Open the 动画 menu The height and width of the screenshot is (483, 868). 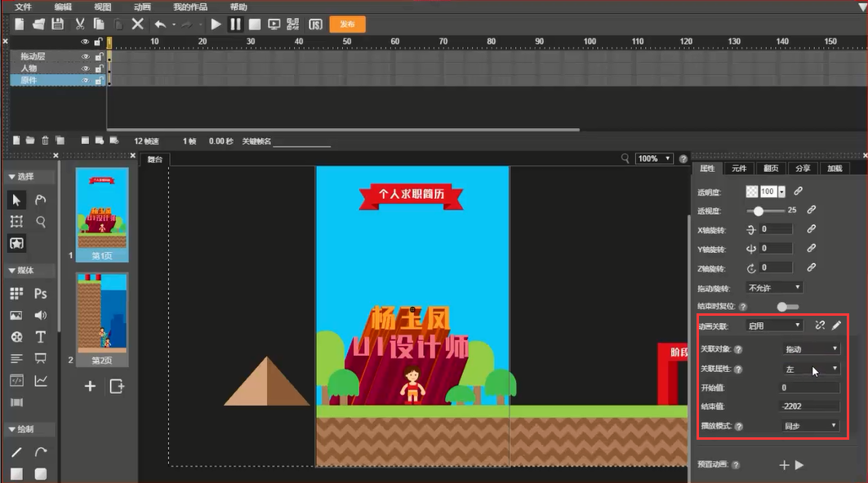coord(142,7)
